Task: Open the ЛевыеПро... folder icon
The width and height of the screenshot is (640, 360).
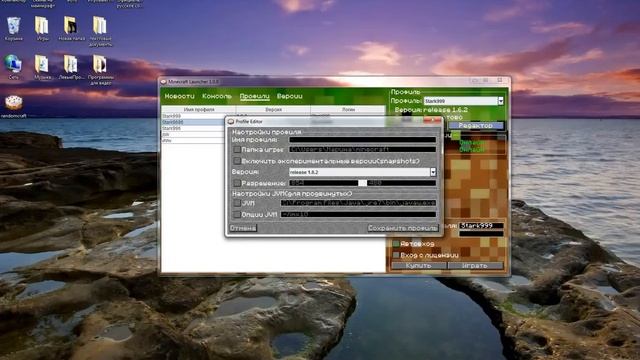Action: pyautogui.click(x=71, y=67)
